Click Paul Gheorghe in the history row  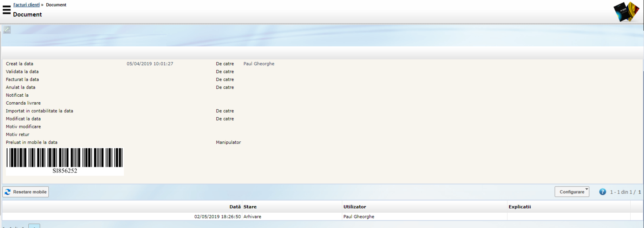coord(359,217)
